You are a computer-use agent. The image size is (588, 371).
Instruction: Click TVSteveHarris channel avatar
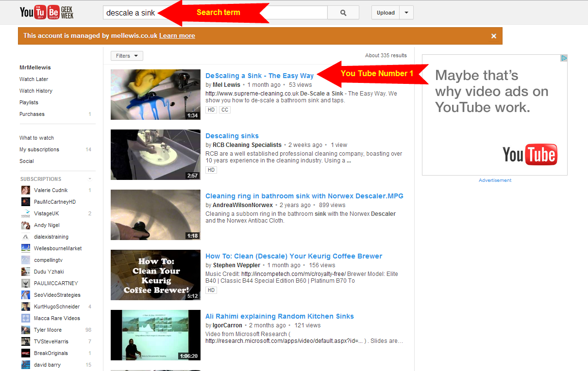click(26, 341)
